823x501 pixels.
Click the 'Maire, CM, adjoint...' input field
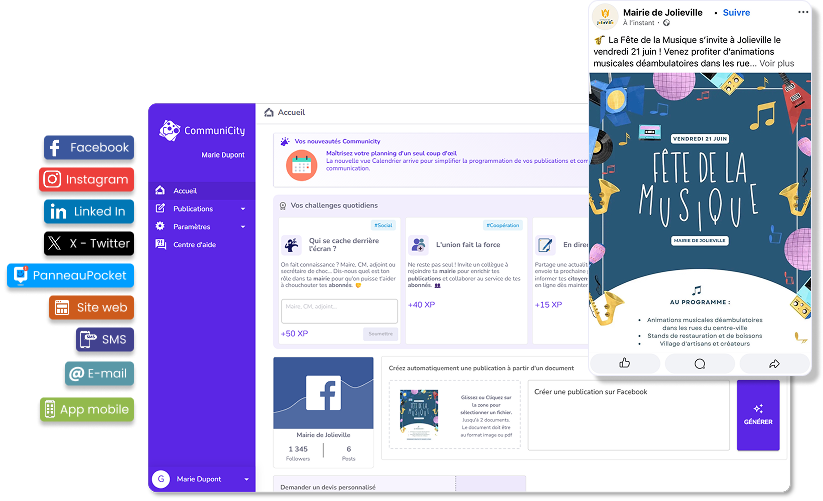339,308
